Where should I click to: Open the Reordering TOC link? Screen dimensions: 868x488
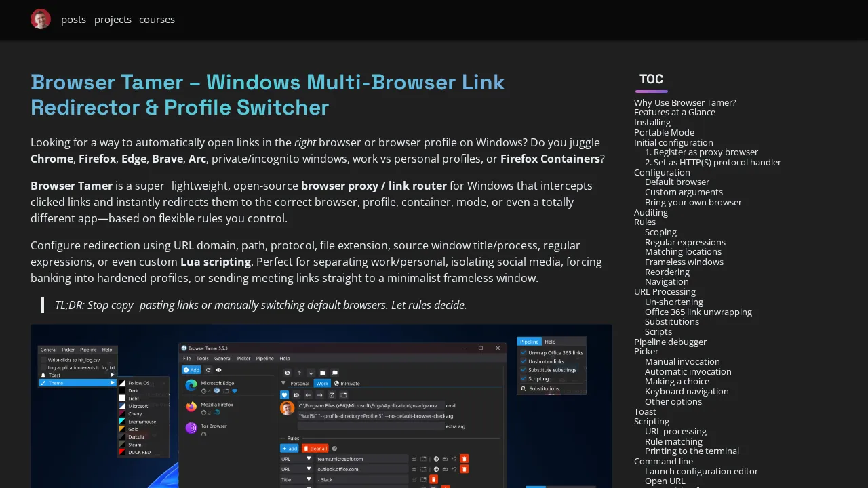pyautogui.click(x=667, y=272)
